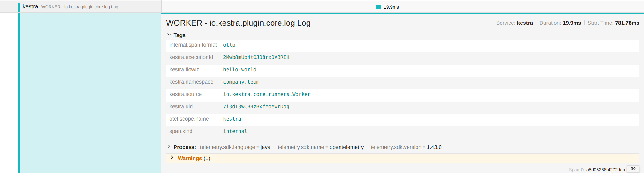The image size is (644, 173).
Task: Click the SpanID a5d05268f4272dea text
Action: pyautogui.click(x=597, y=170)
